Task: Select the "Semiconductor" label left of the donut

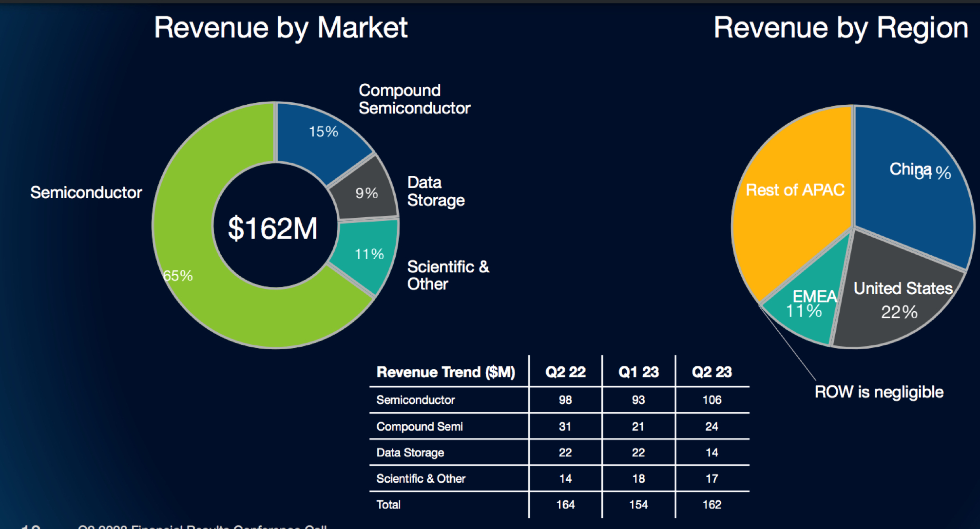Action: [86, 192]
